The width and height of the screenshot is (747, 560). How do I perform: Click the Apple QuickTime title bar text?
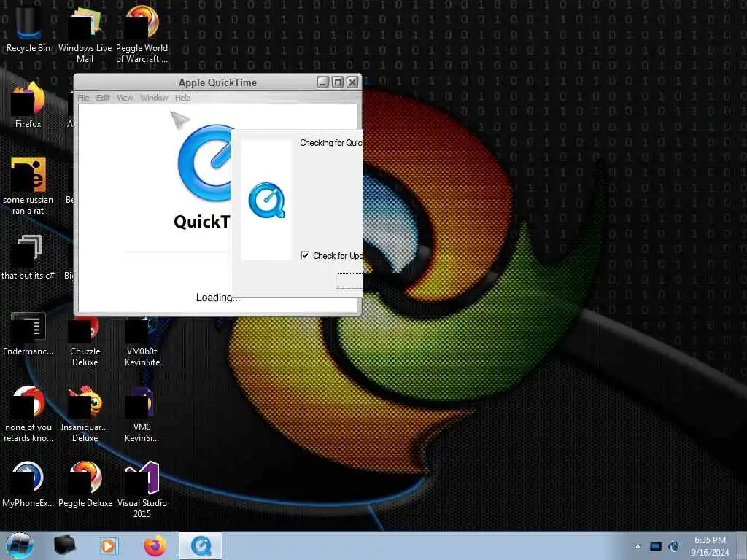[217, 82]
